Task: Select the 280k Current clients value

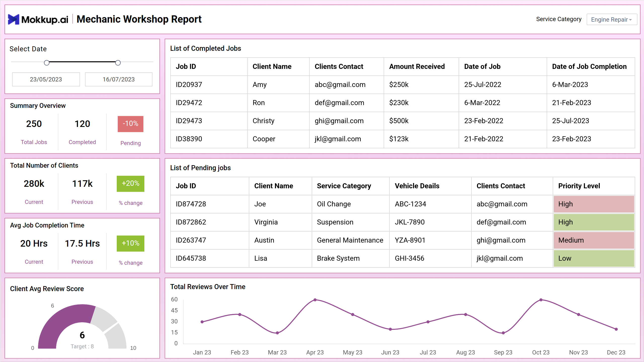Action: [x=34, y=184]
